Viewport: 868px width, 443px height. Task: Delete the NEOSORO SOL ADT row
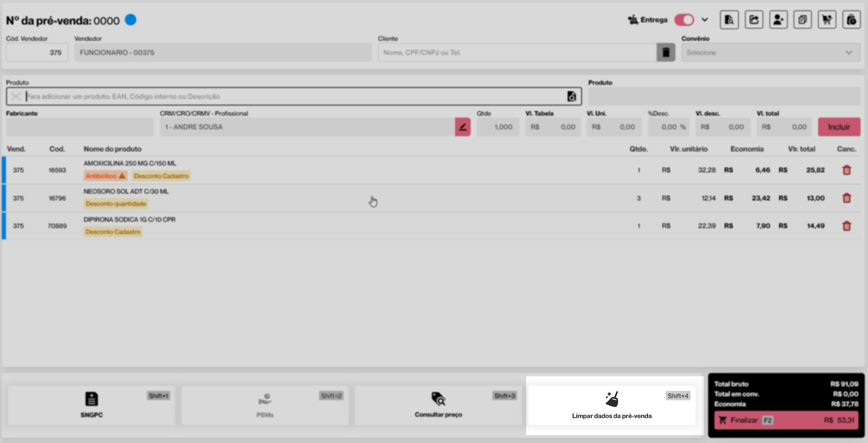point(847,198)
